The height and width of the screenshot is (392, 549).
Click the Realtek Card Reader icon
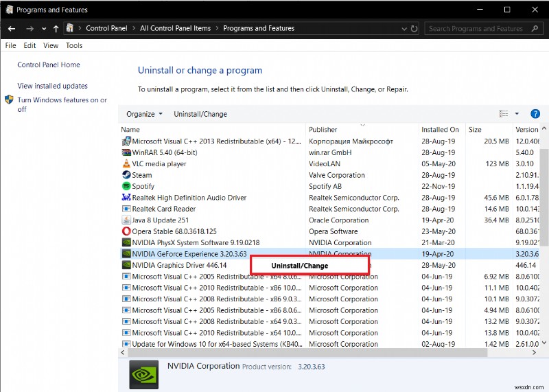(126, 209)
